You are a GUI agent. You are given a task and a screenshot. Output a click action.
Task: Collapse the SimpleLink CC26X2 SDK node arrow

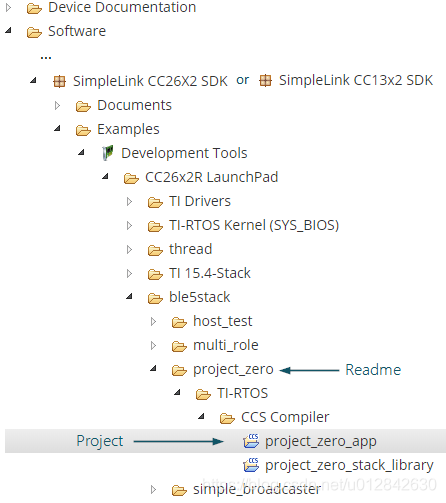(33, 80)
